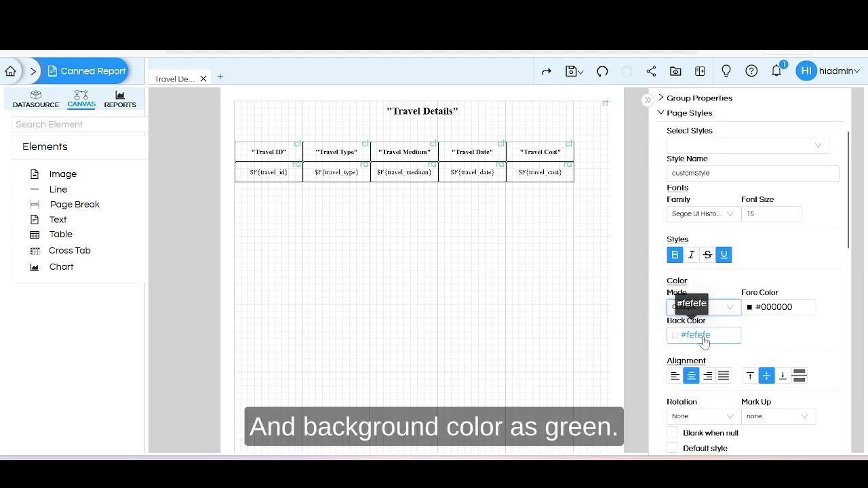Image resolution: width=868 pixels, height=488 pixels.
Task: Align text left
Action: tap(675, 375)
